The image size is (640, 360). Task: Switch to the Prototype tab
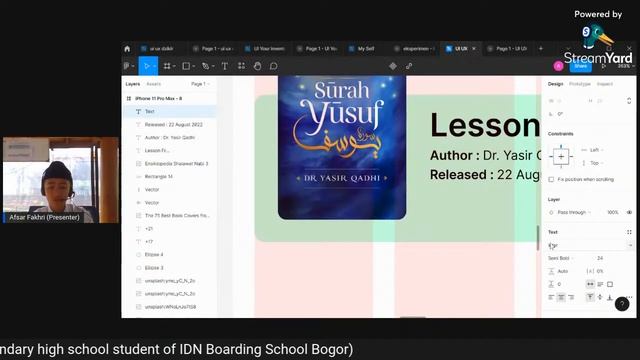pos(580,84)
